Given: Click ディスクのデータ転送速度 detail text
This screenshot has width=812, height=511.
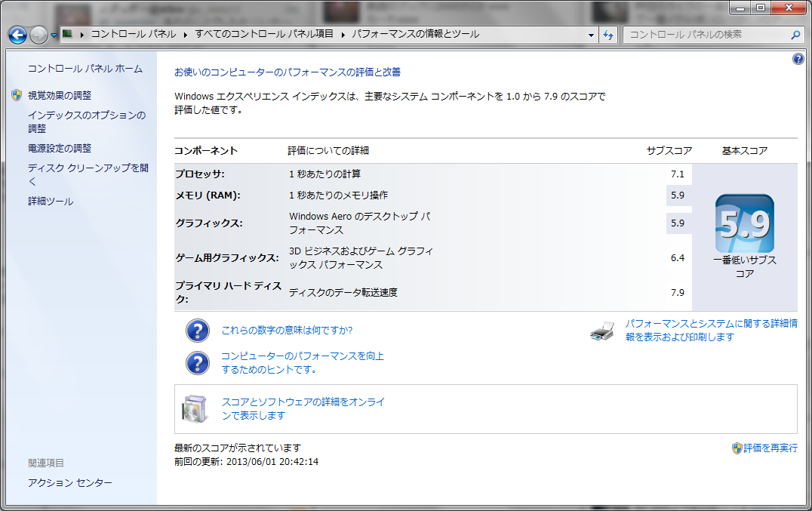Looking at the screenshot, I should pyautogui.click(x=343, y=293).
